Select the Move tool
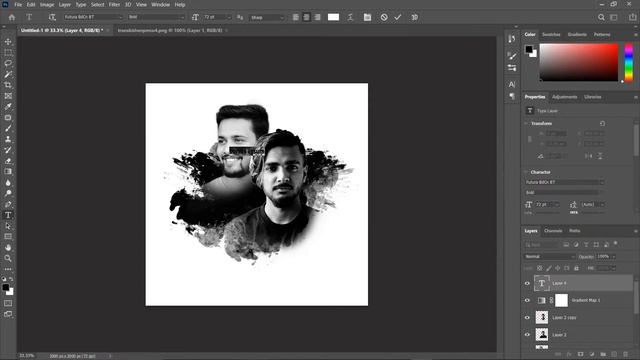Screen dimensions: 640x360 coord(8,42)
